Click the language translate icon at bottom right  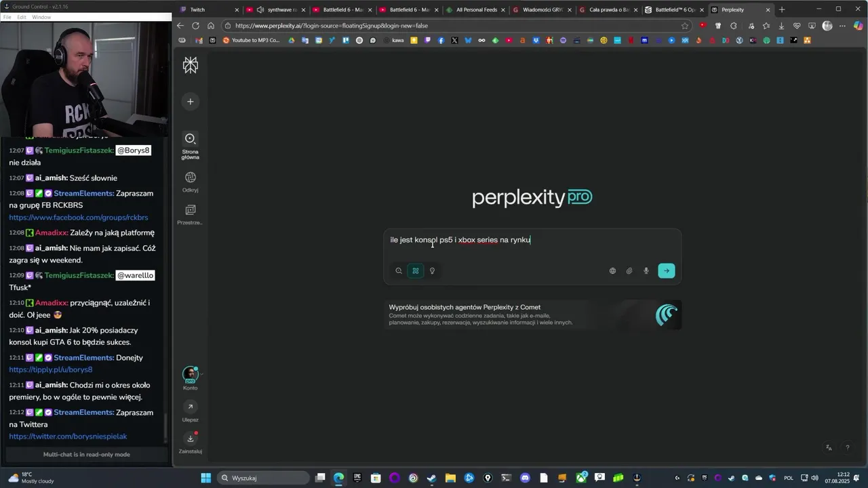tap(829, 447)
